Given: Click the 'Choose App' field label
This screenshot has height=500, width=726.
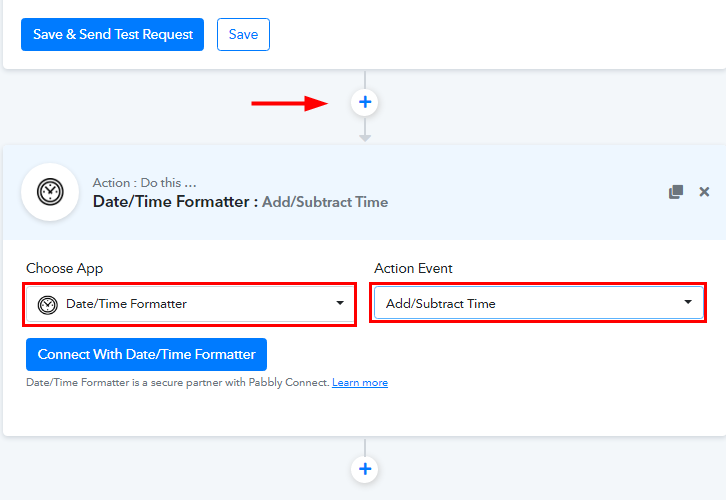Looking at the screenshot, I should click(x=64, y=269).
